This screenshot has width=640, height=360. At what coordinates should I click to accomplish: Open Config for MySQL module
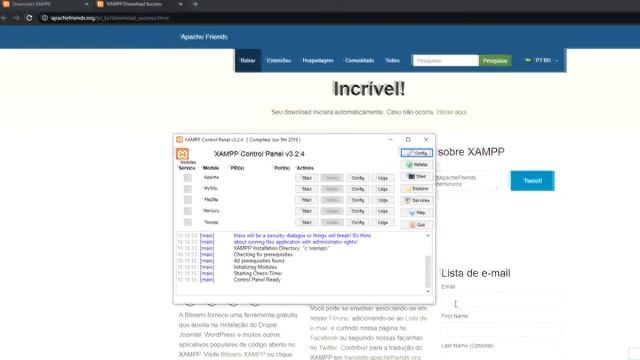pyautogui.click(x=358, y=189)
